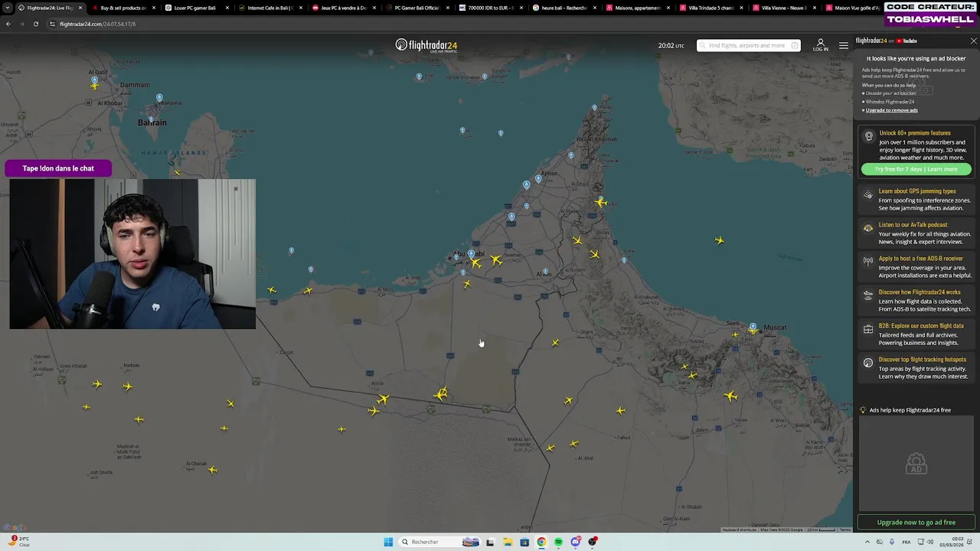Open Google Chrome from the taskbar
980x551 pixels.
click(x=541, y=542)
